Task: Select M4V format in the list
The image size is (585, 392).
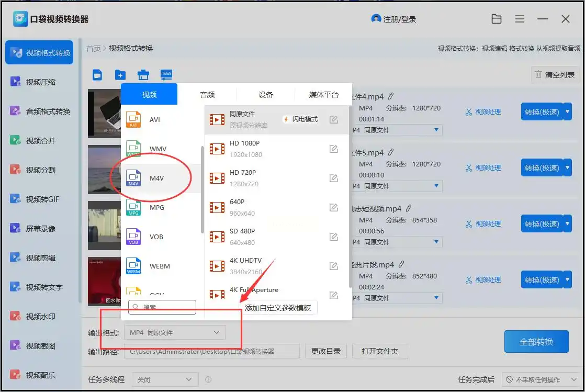Action: pos(156,178)
